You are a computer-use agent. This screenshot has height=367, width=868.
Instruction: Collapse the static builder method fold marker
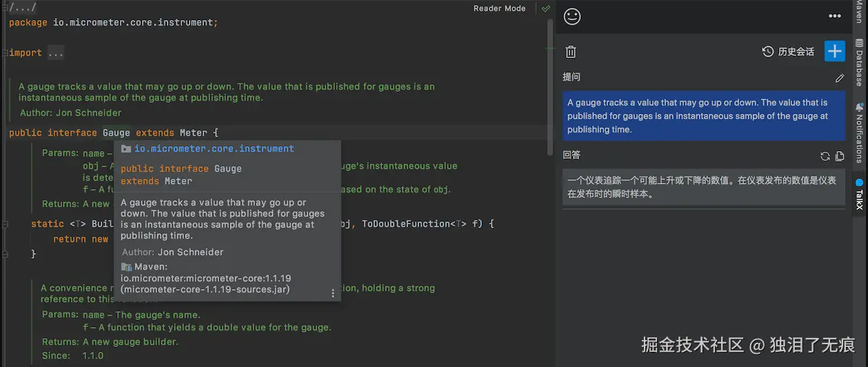[x=5, y=224]
